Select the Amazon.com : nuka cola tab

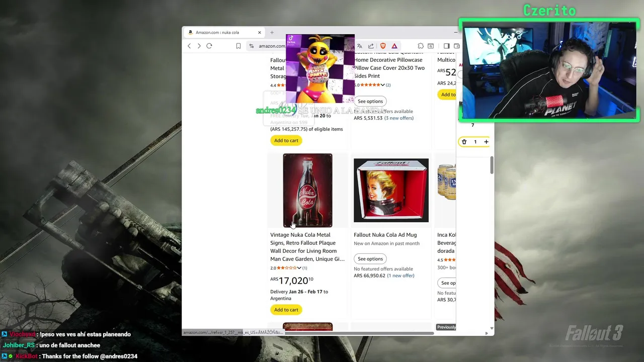click(224, 32)
